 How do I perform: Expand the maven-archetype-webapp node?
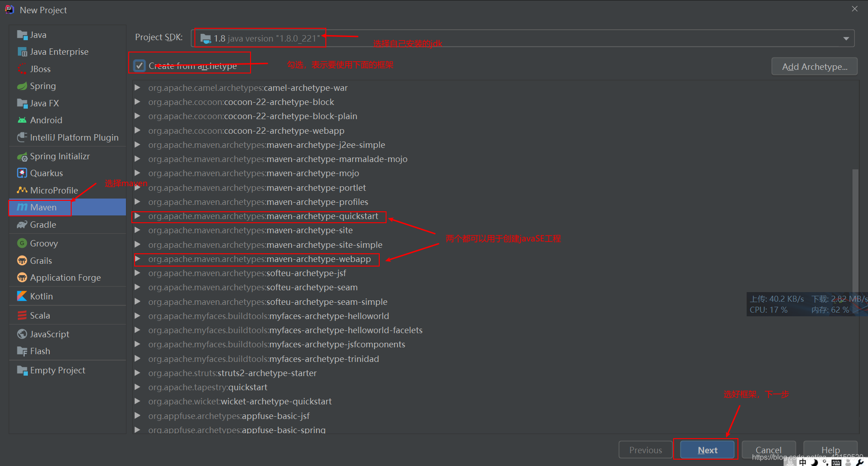point(137,259)
